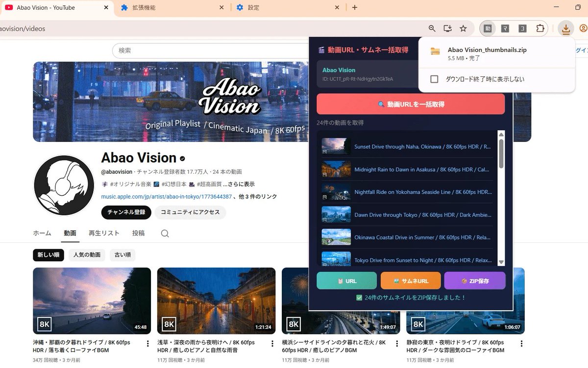This screenshot has width=588, height=368.
Task: Open the 再生リスト channel tab
Action: [x=104, y=233]
